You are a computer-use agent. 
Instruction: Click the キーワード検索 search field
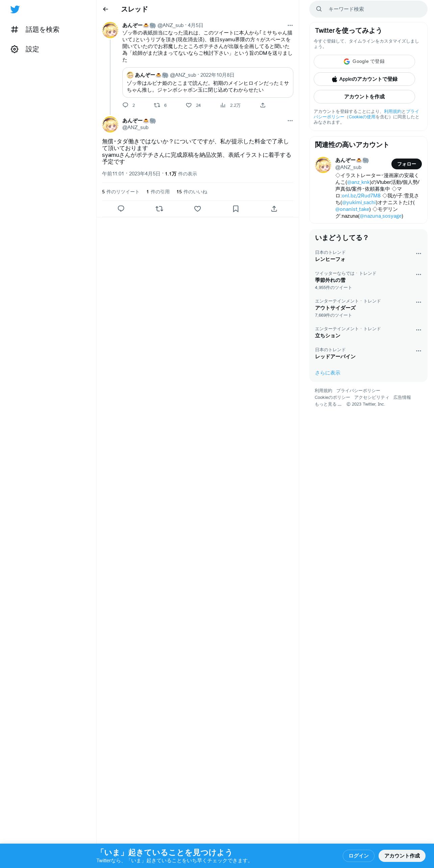point(368,9)
